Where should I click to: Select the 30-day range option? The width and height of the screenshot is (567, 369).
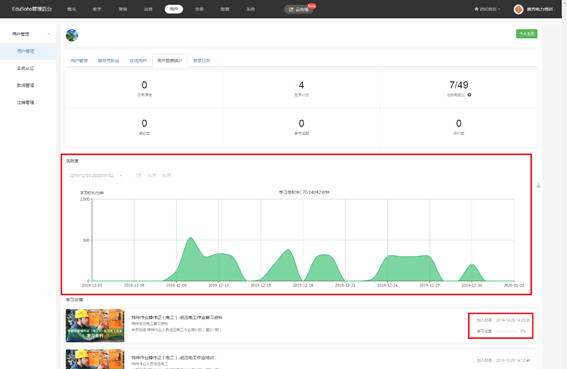152,175
